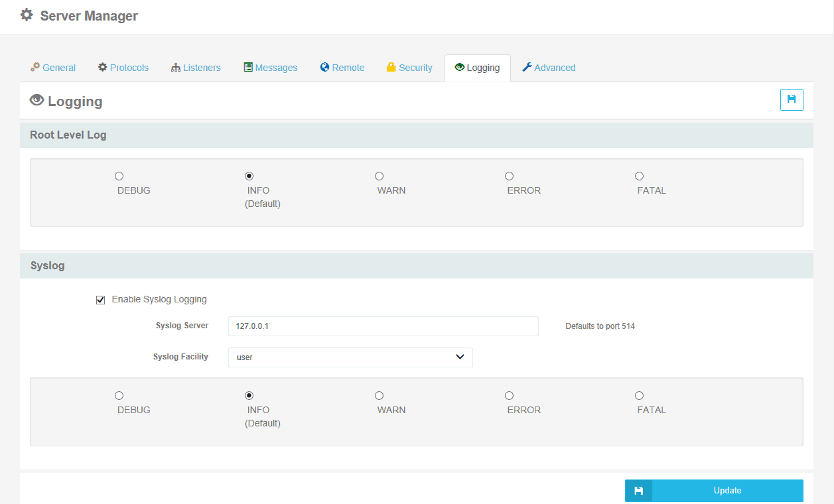Click the Listeners hierarchy icon
This screenshot has height=504, width=834.
click(x=177, y=67)
